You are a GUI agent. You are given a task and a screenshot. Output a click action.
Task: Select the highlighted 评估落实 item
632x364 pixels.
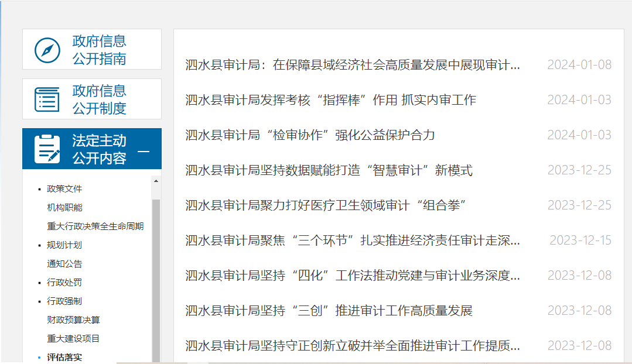(64, 357)
